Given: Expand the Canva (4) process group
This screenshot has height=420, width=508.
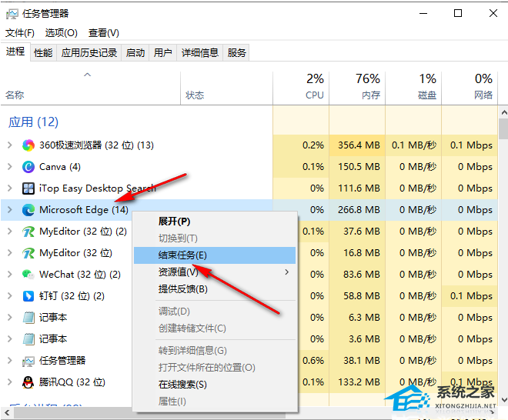Looking at the screenshot, I should [x=10, y=167].
